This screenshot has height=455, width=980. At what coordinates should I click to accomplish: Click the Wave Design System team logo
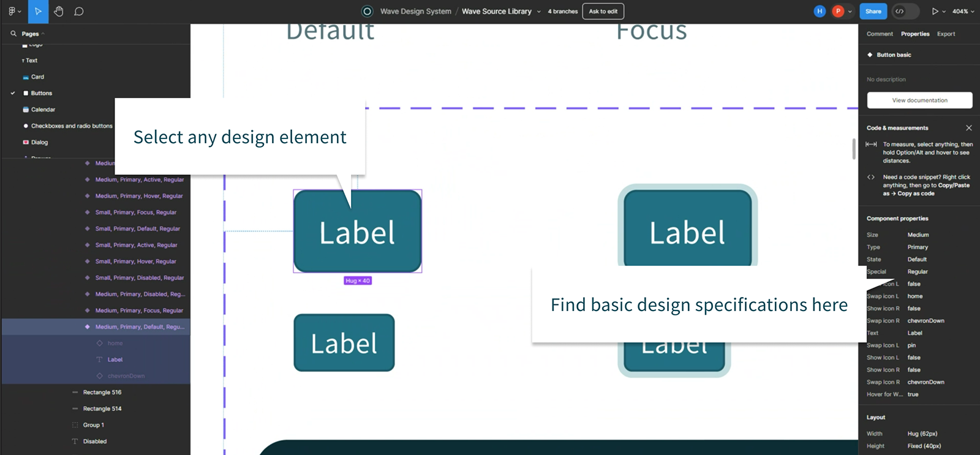point(367,11)
